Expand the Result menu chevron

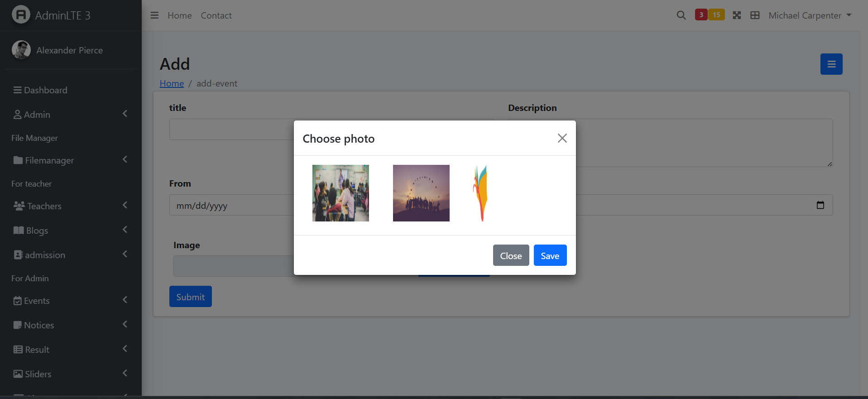point(125,349)
